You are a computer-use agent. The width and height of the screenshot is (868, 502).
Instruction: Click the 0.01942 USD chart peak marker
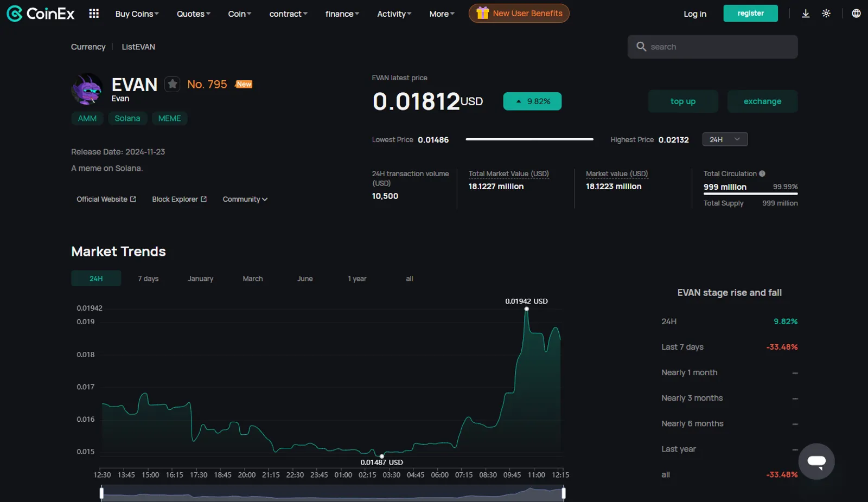(x=526, y=309)
